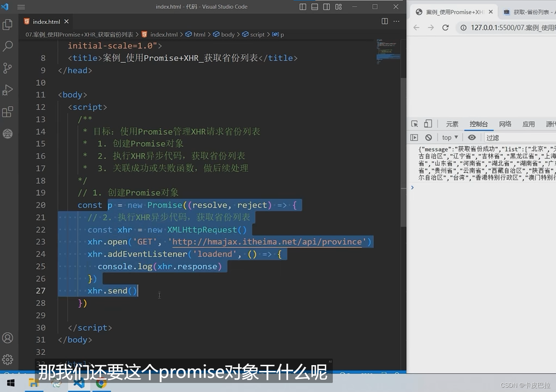Click the round icon under Extensions in the activity bar
Image resolution: width=556 pixels, height=392 pixels.
8,134
